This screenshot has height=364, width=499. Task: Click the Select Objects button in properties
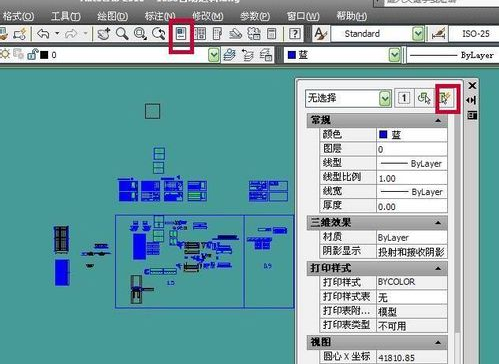click(424, 98)
